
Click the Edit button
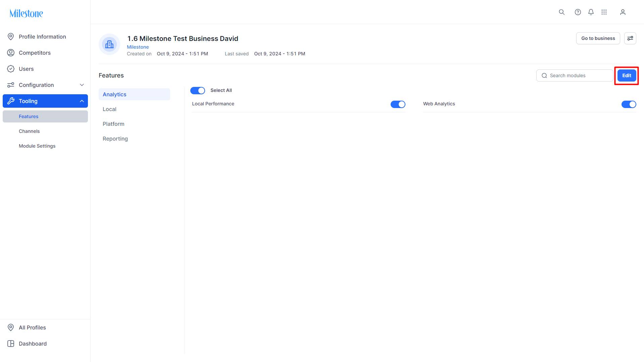tap(627, 76)
